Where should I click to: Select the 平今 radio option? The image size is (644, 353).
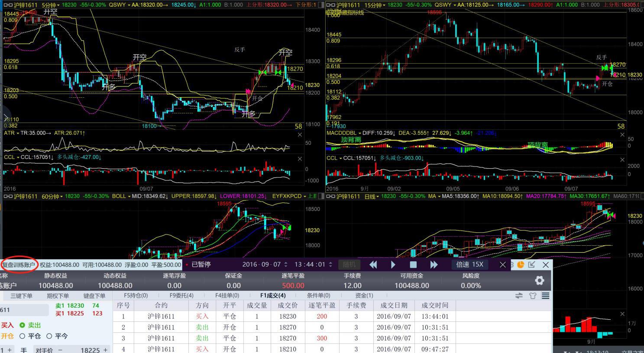pos(49,336)
